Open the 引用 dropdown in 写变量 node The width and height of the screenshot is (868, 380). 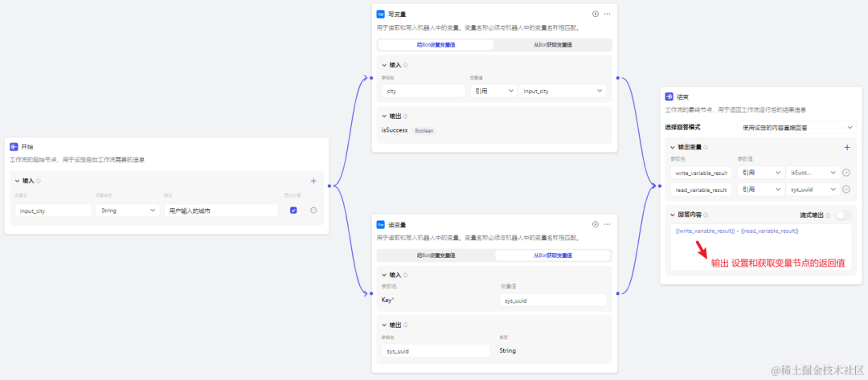pyautogui.click(x=493, y=91)
